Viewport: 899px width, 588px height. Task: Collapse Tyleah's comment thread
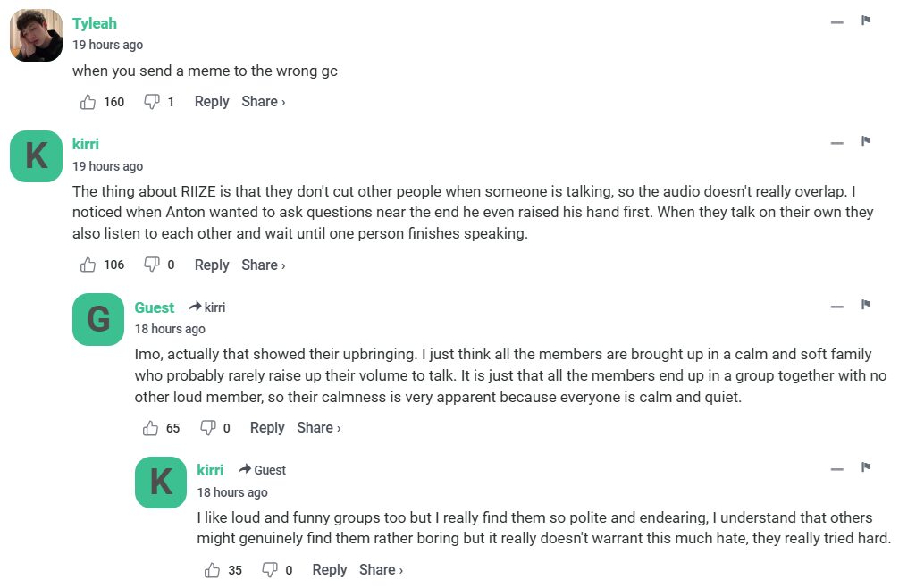[x=836, y=22]
